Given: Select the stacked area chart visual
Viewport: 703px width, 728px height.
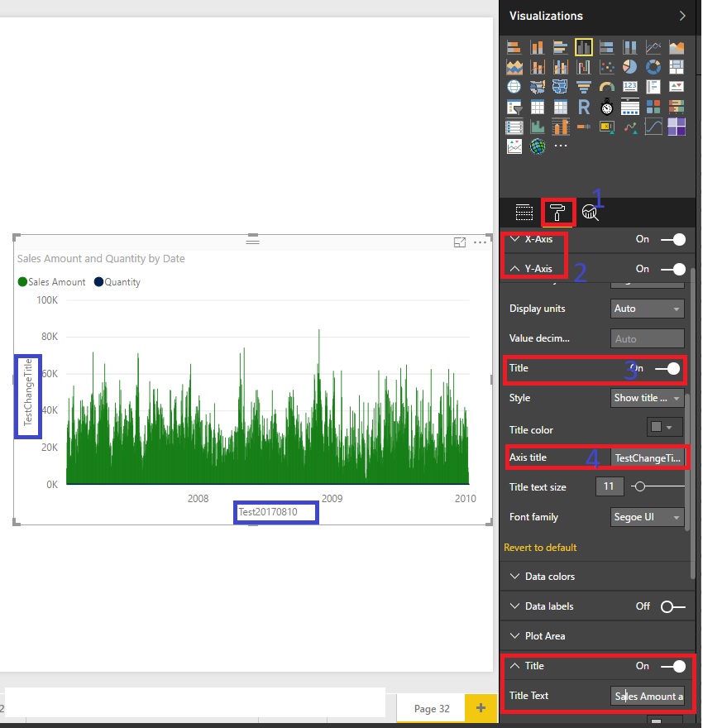Looking at the screenshot, I should pos(514,67).
